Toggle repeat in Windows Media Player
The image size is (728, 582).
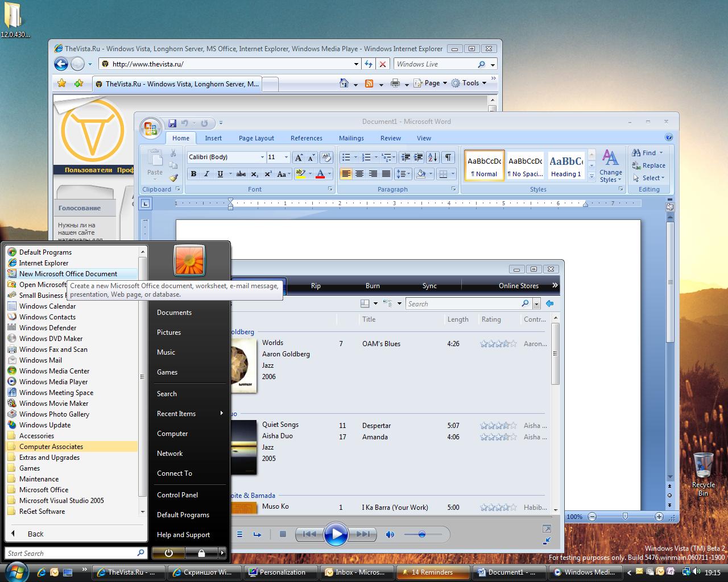257,534
